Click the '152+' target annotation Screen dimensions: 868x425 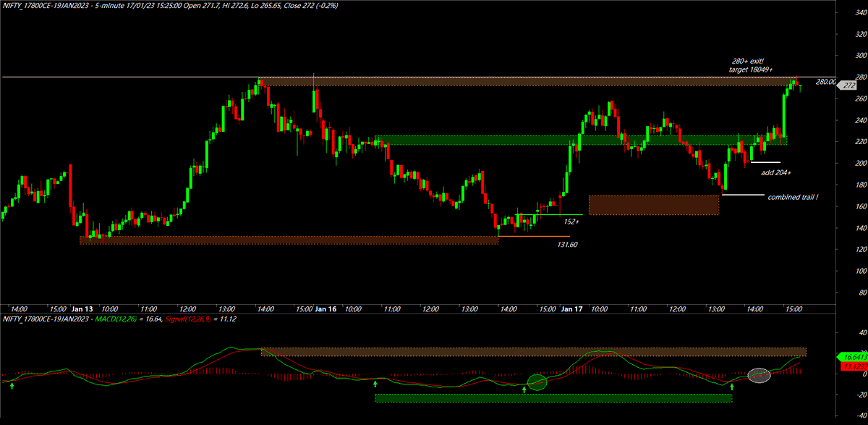coord(571,223)
